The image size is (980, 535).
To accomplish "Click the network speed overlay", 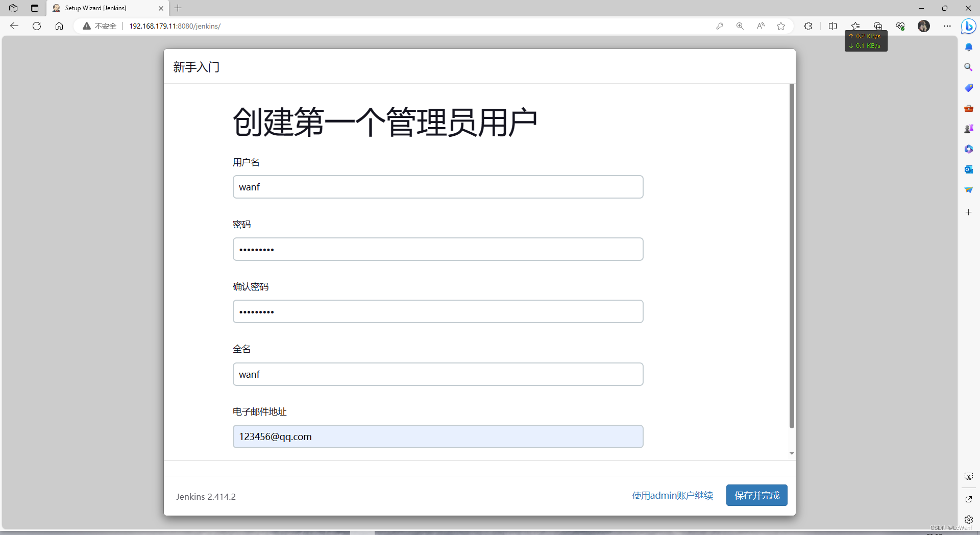I will (x=866, y=41).
